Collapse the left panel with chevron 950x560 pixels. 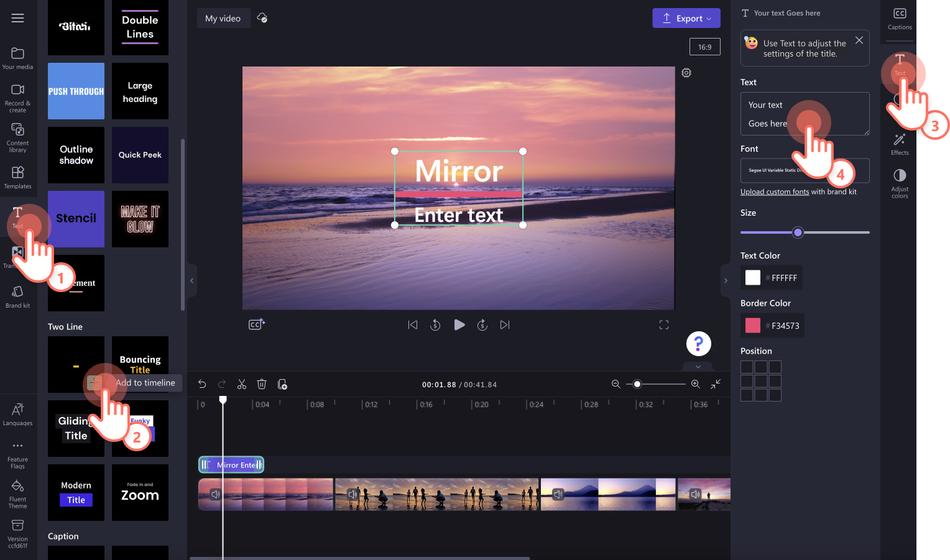click(191, 281)
